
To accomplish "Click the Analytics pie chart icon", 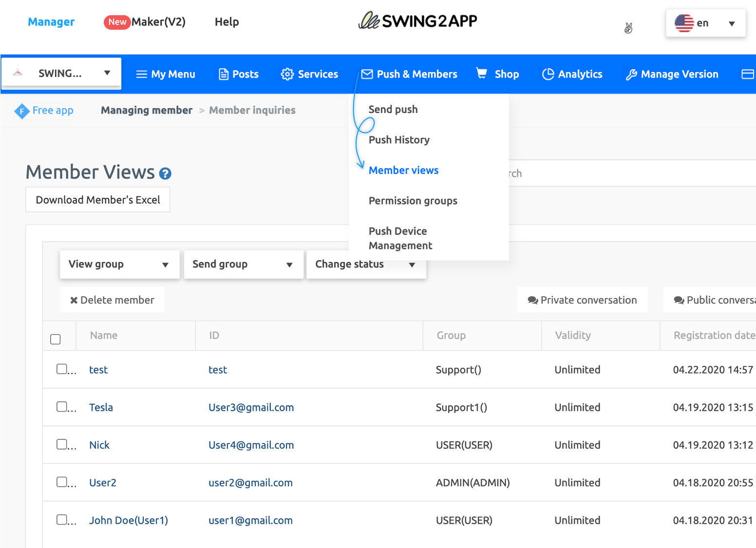I will [548, 74].
